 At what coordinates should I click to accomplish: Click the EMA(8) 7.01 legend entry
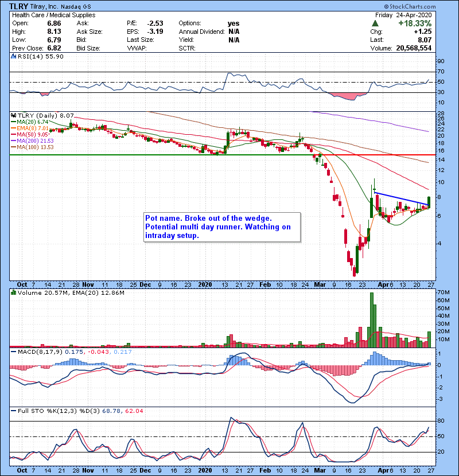[x=30, y=128]
